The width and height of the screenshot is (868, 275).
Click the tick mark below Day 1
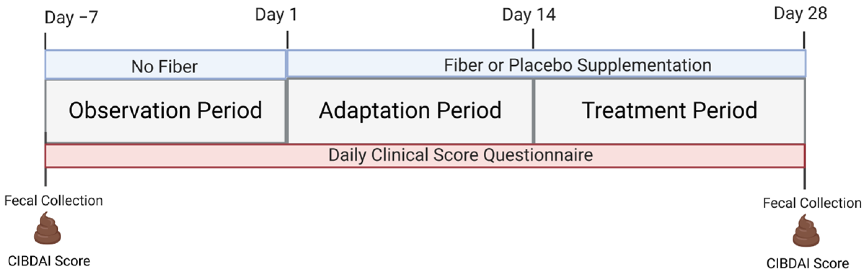(288, 40)
